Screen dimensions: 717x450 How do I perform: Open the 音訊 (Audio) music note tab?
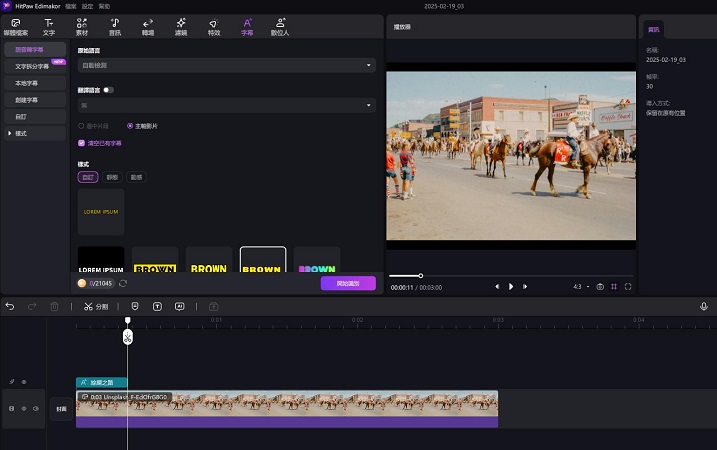pyautogui.click(x=114, y=25)
